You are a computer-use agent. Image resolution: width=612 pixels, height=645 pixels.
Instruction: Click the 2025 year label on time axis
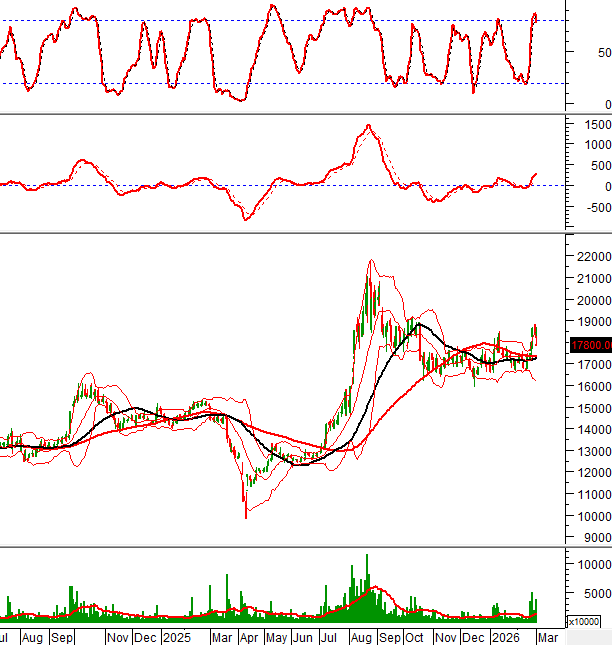(x=176, y=637)
